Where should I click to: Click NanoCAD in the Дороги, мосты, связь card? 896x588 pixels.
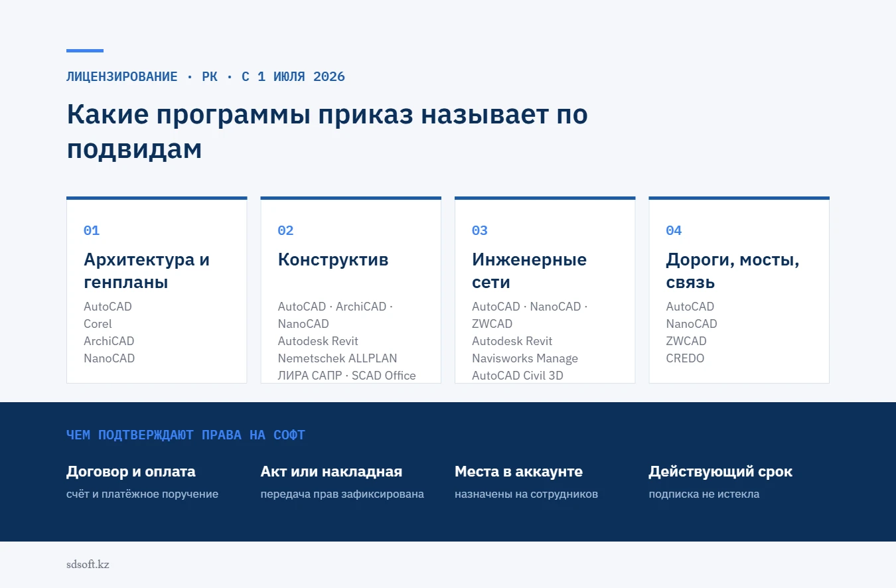click(692, 324)
